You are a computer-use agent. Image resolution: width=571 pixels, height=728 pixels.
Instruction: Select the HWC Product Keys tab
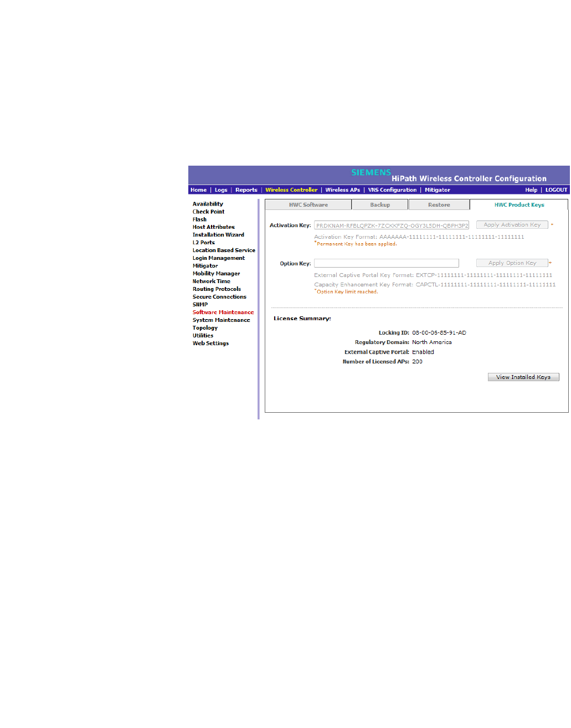point(519,205)
